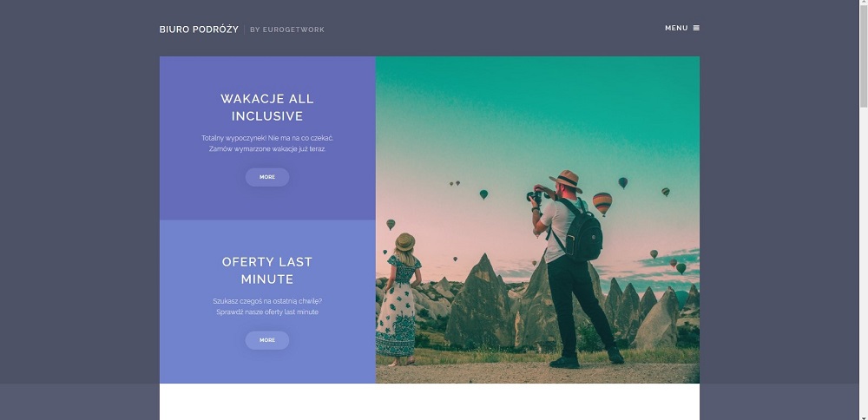
Task: Open the hamburger menu icon
Action: [696, 29]
